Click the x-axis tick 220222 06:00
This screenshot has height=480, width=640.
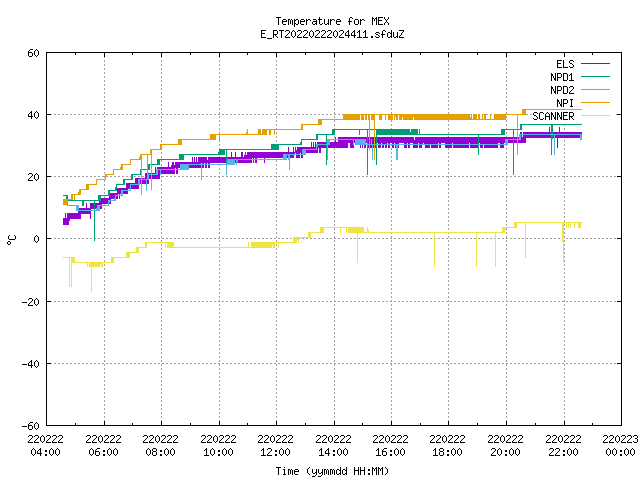tap(103, 446)
